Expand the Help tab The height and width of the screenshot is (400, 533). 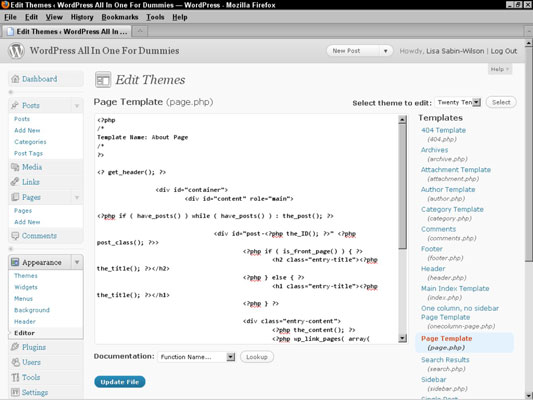click(500, 69)
